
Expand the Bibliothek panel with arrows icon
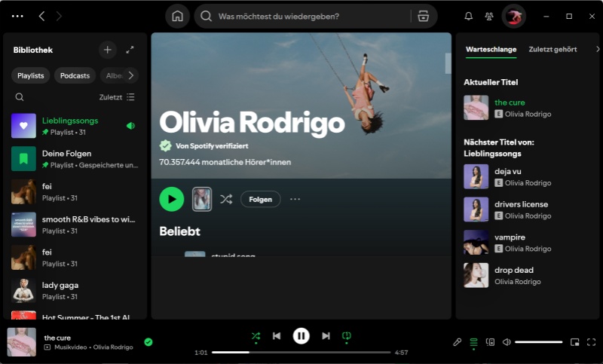130,50
